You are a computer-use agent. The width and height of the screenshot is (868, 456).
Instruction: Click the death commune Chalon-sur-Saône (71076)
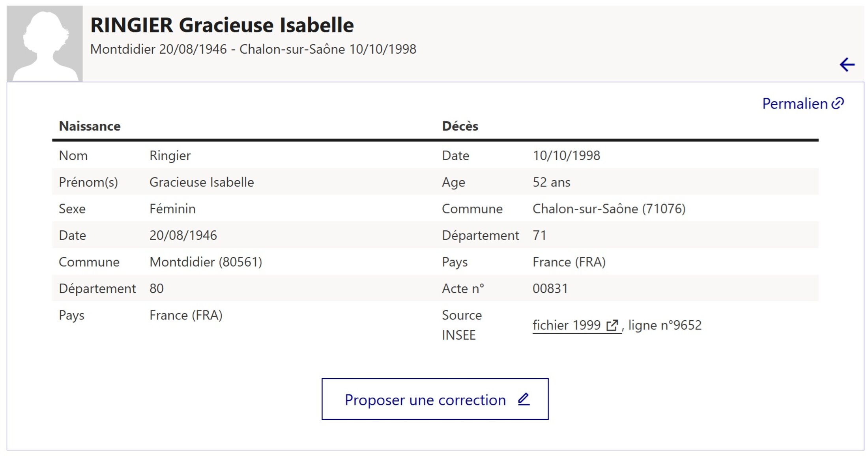(x=609, y=209)
